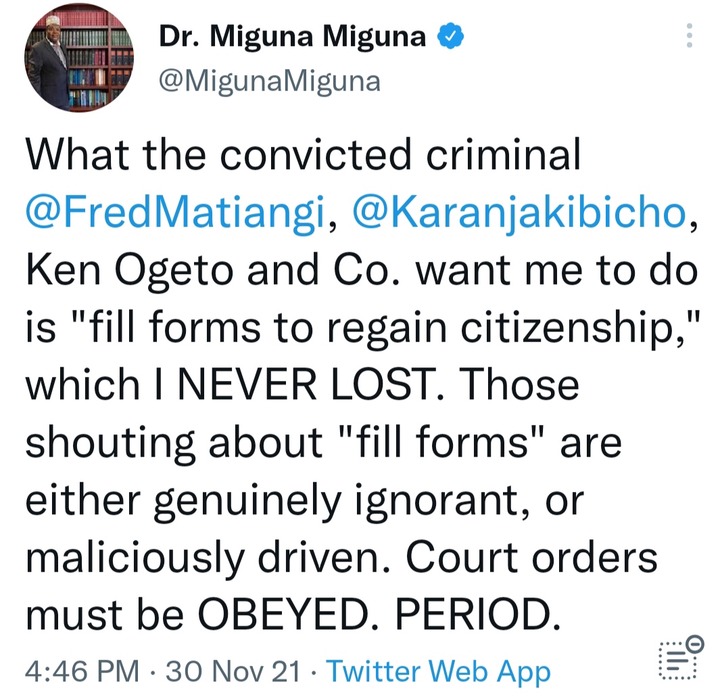Open the @MigunaMiguna handle link
This screenshot has width=720, height=699.
click(270, 82)
